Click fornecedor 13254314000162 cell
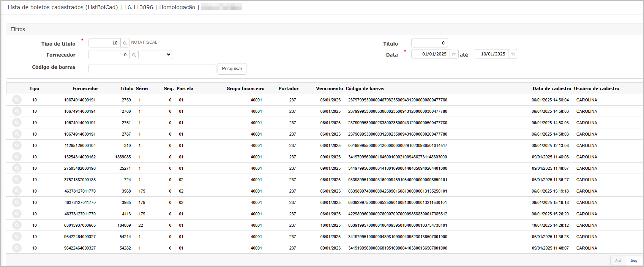This screenshot has width=644, height=267. pos(80,157)
